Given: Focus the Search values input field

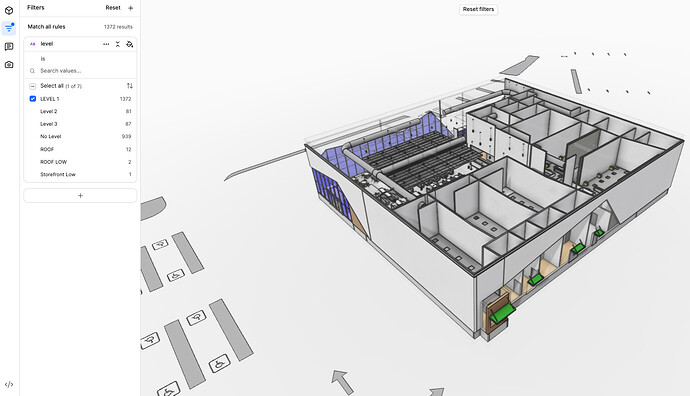Looking at the screenshot, I should point(80,71).
